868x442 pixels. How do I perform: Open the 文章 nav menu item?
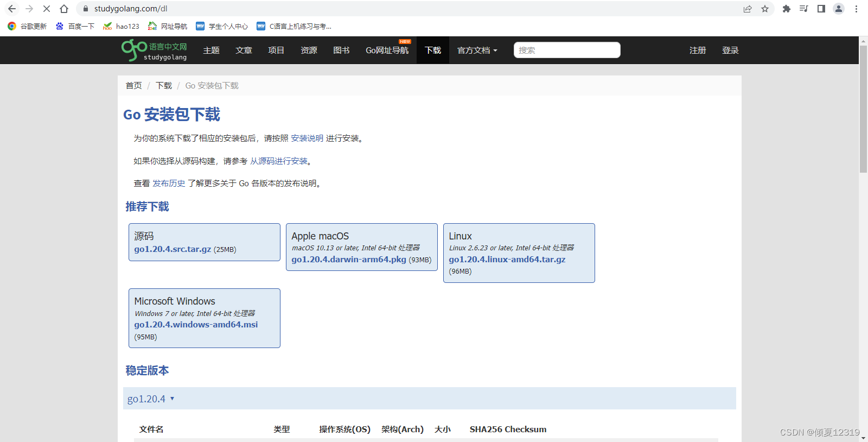point(244,50)
